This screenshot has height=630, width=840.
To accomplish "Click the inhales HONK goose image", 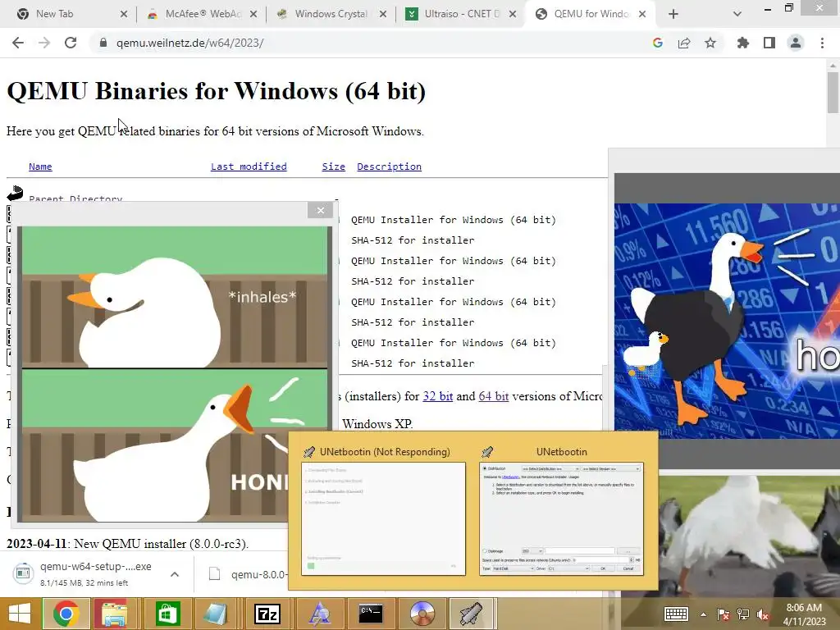I will tap(175, 374).
